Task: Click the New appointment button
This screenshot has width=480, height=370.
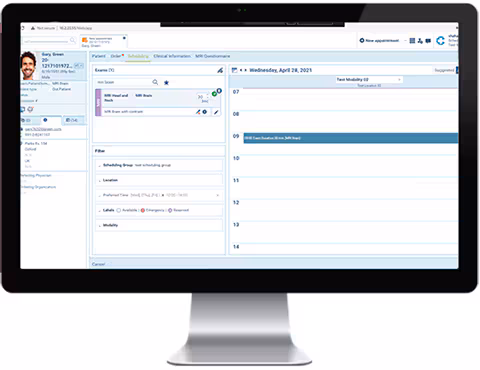Action: point(379,41)
